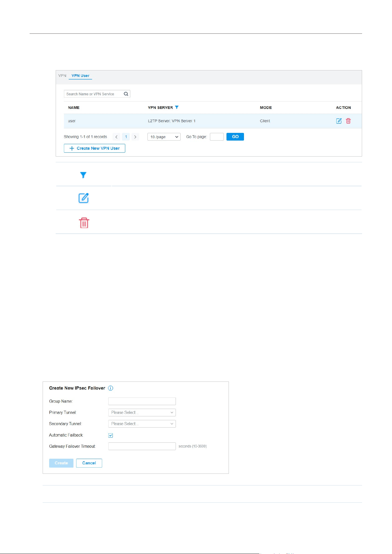Edit the 'user' VPN user entry

point(339,121)
